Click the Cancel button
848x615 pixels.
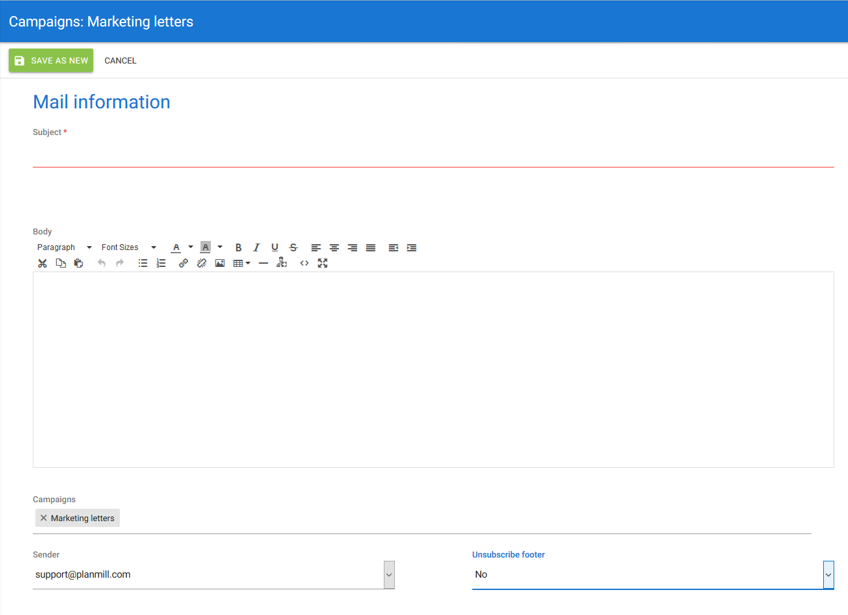120,61
